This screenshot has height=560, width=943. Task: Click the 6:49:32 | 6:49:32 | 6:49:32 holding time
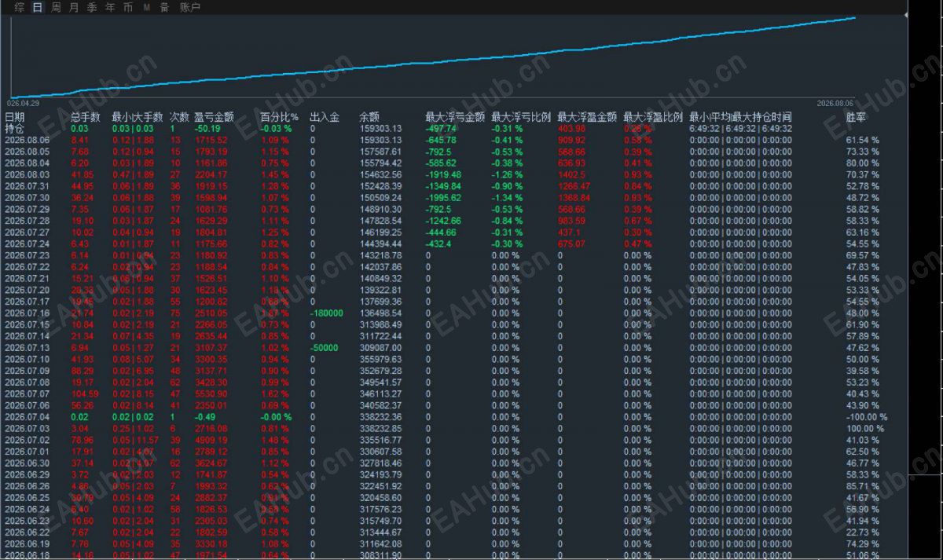click(741, 129)
